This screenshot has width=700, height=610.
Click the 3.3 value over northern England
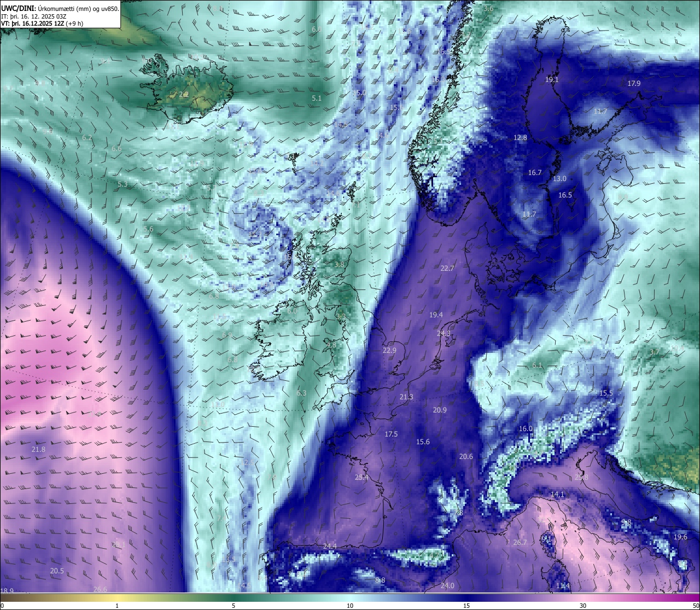click(x=341, y=317)
